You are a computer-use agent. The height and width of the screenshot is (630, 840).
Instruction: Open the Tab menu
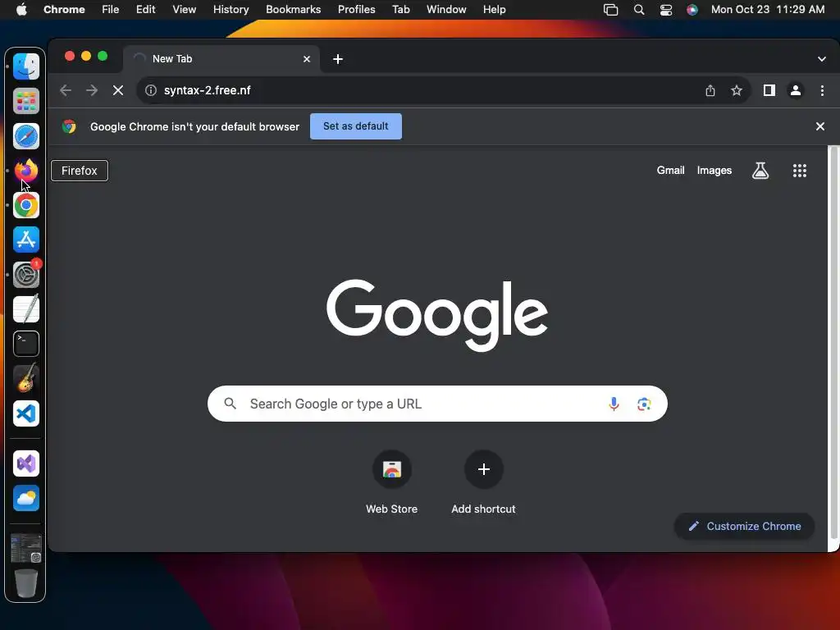click(400, 9)
